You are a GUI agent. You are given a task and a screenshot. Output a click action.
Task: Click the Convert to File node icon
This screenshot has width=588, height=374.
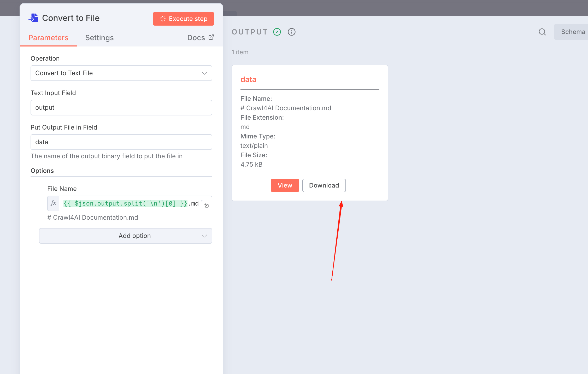(33, 18)
